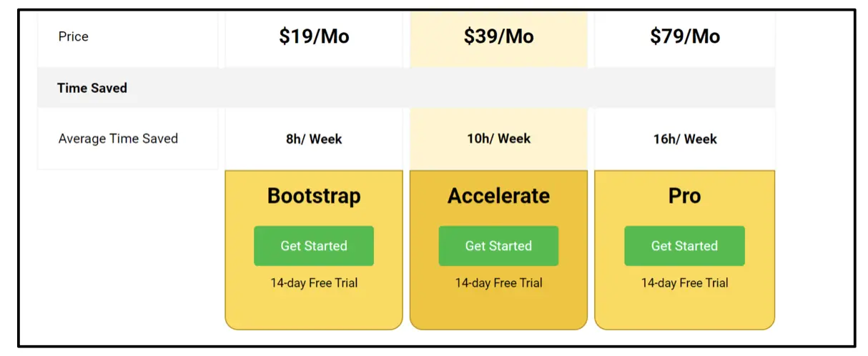
Task: Click 14-day Free Trial under Accelerate
Action: click(498, 283)
